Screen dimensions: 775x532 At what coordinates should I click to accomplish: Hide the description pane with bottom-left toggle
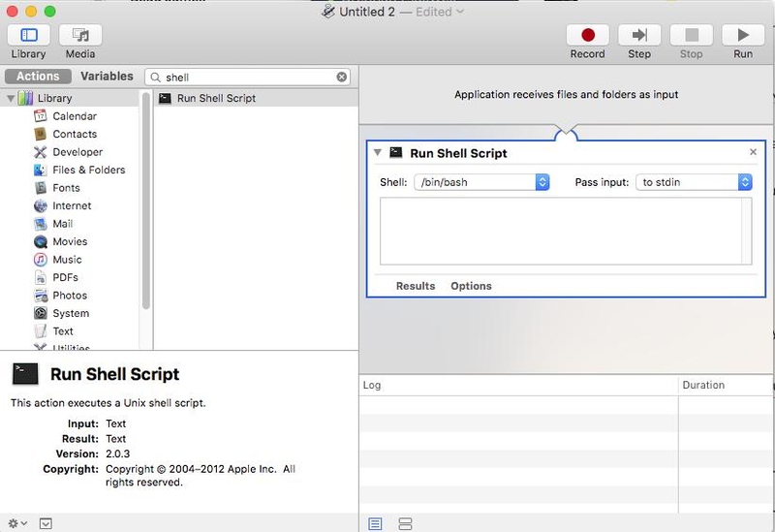(x=46, y=523)
